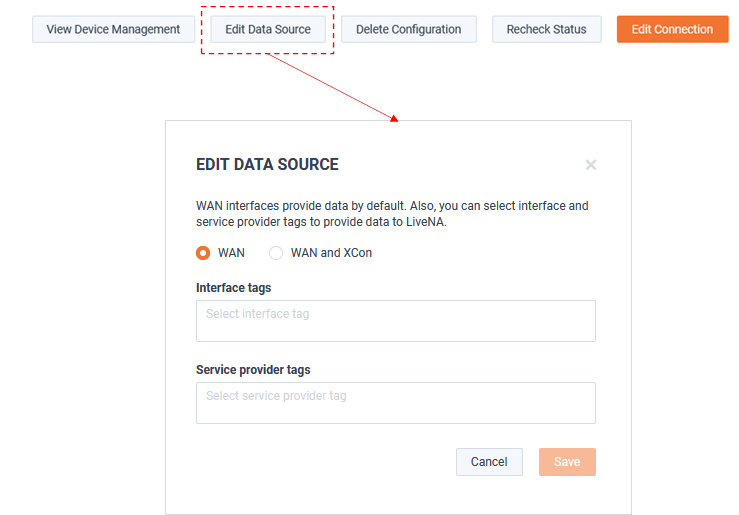The image size is (739, 515).
Task: Click the 'WAN' radio label text
Action: point(231,253)
